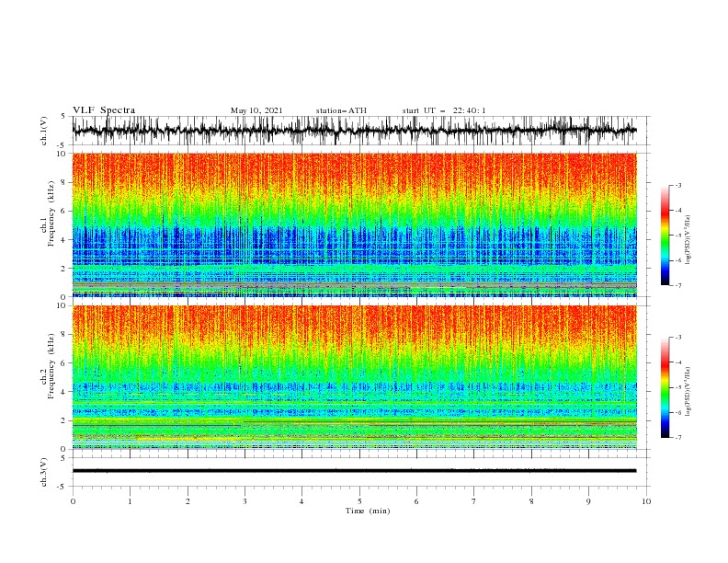Click time axis tick label "8"
This screenshot has width=728, height=563.
[x=531, y=501]
